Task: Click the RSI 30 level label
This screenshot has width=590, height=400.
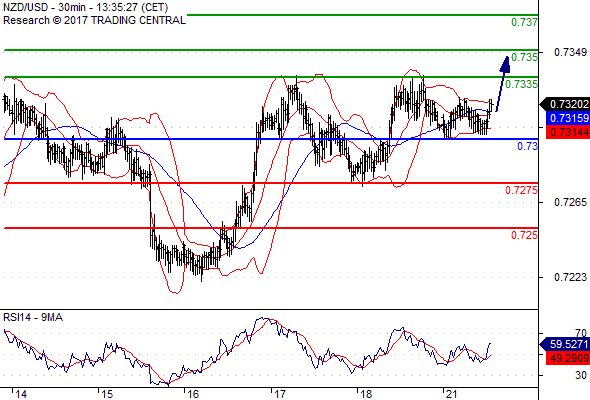Action: (x=581, y=375)
